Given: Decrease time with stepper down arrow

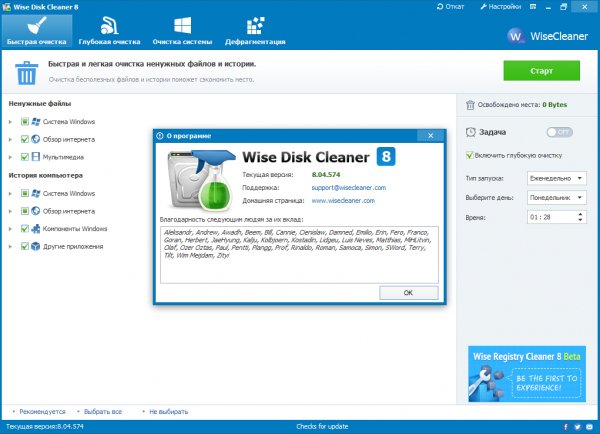Looking at the screenshot, I should point(580,220).
